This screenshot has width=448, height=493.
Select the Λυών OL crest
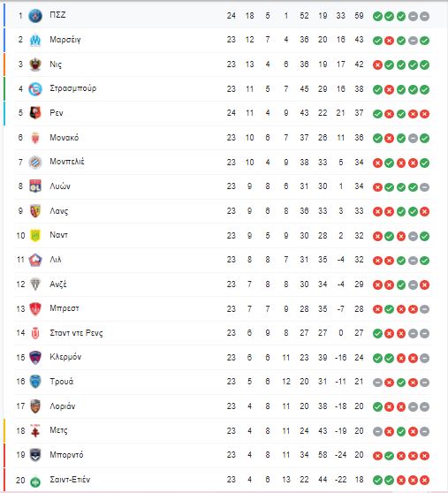pyautogui.click(x=35, y=186)
